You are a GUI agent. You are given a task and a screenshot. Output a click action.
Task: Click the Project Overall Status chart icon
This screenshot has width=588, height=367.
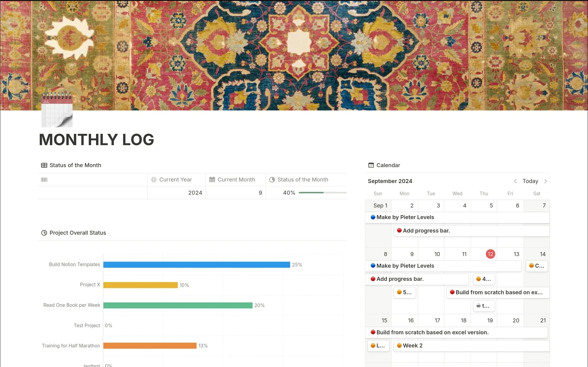click(44, 233)
